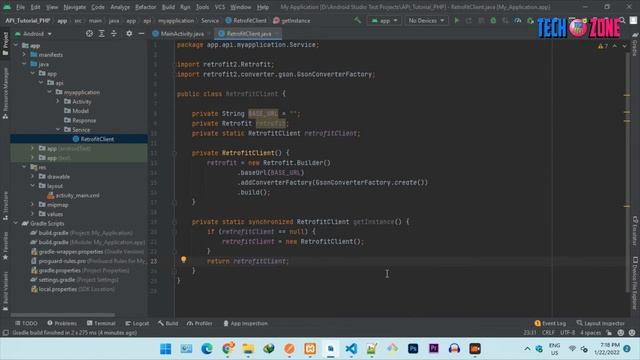The image size is (640, 360).
Task: Open the Profiler tool window
Action: click(200, 323)
